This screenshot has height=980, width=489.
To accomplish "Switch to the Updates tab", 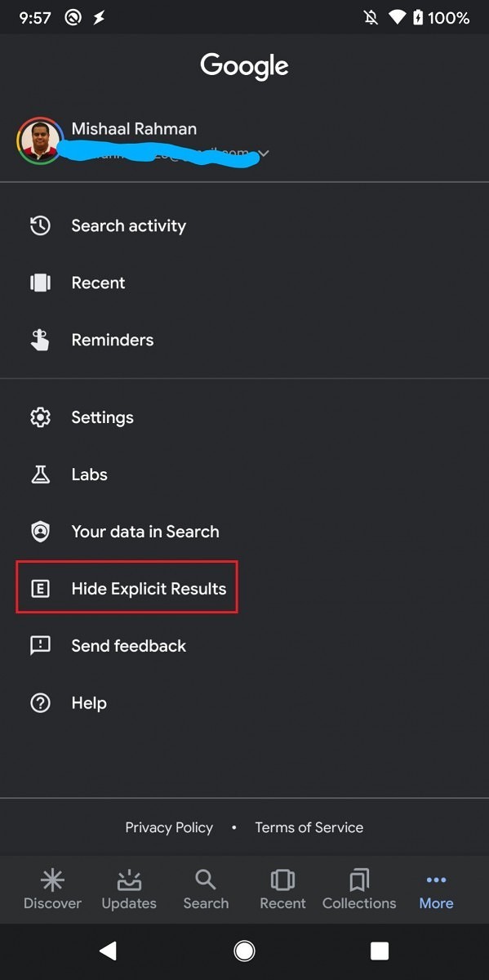I will click(129, 890).
